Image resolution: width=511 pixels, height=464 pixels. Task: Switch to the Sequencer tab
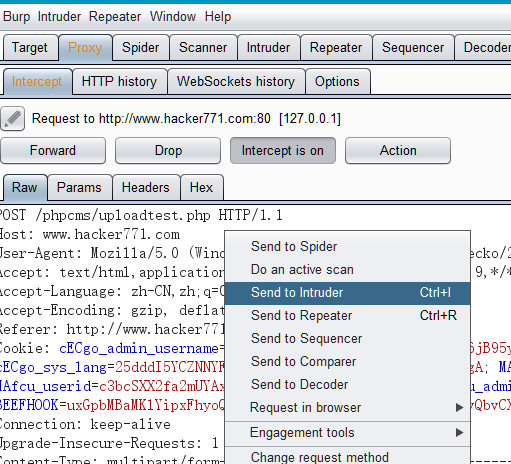click(413, 48)
